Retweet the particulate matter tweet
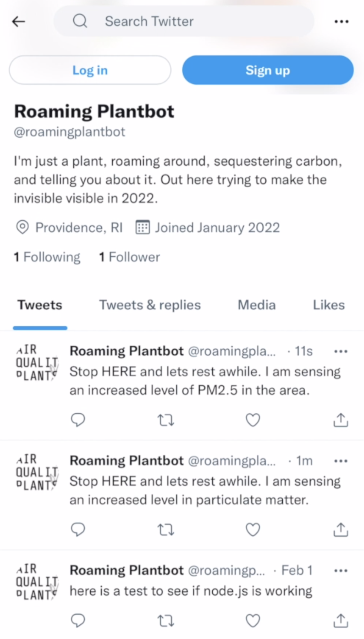364x639 pixels. [x=166, y=530]
